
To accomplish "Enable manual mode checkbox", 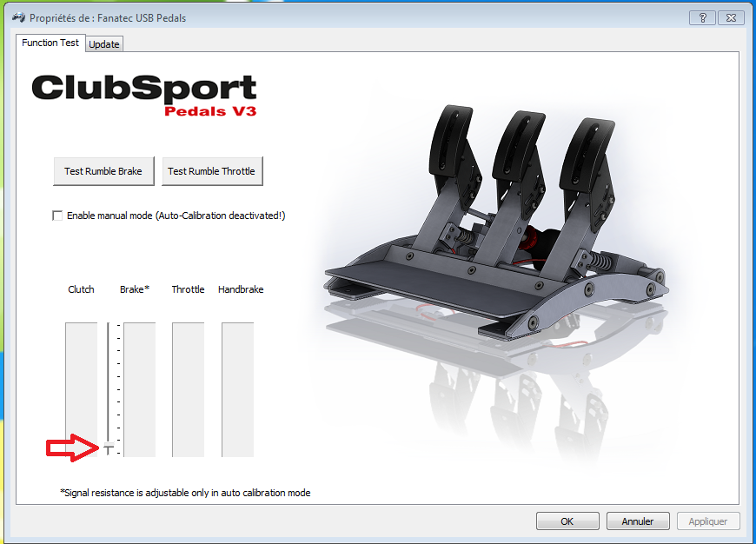I will [57, 216].
